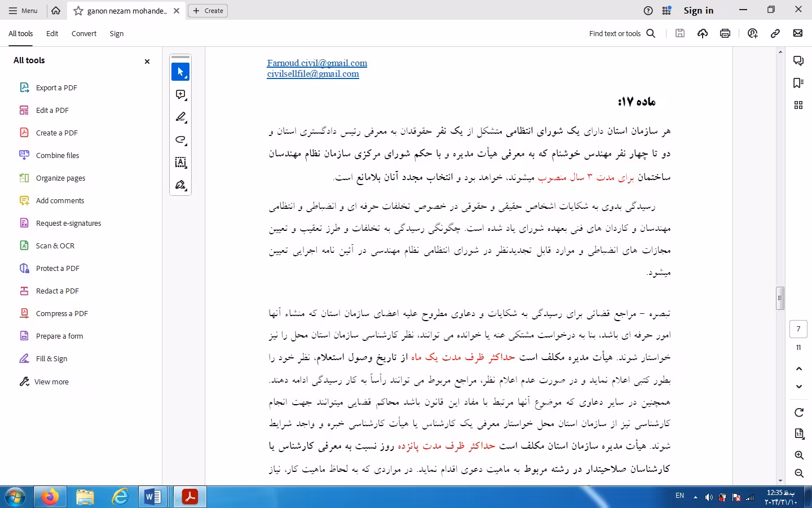
Task: Choose the Add text comment tool
Action: coord(179,163)
